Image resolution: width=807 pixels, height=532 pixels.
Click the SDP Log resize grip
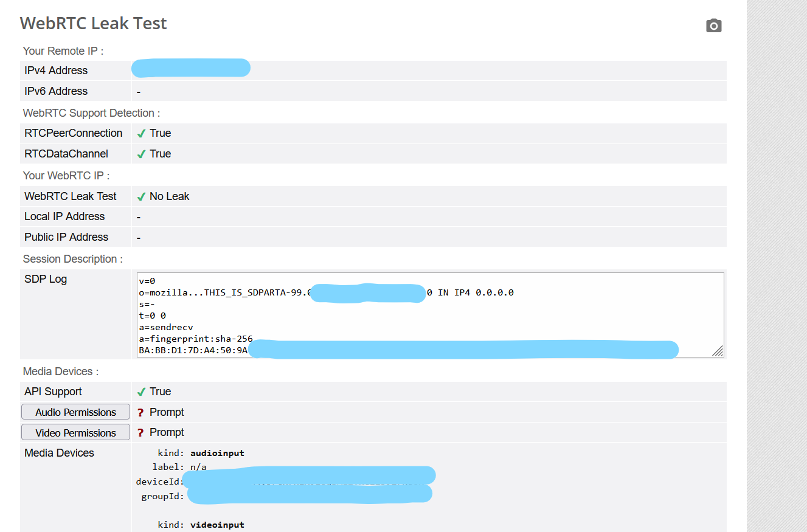tap(718, 351)
